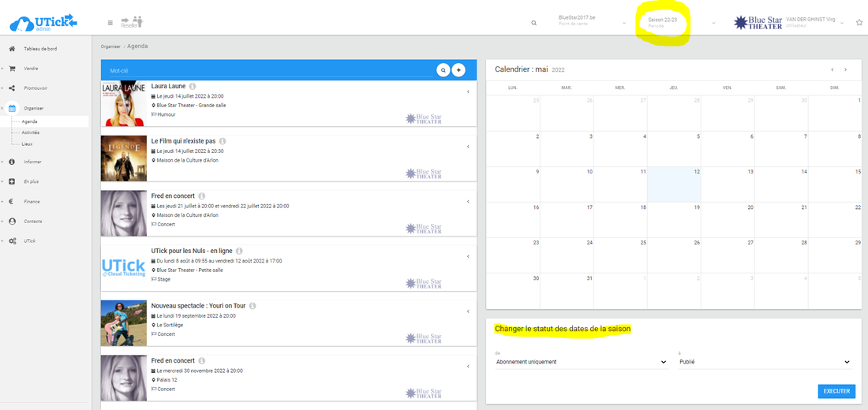Click the Finance euro icon

(12, 202)
